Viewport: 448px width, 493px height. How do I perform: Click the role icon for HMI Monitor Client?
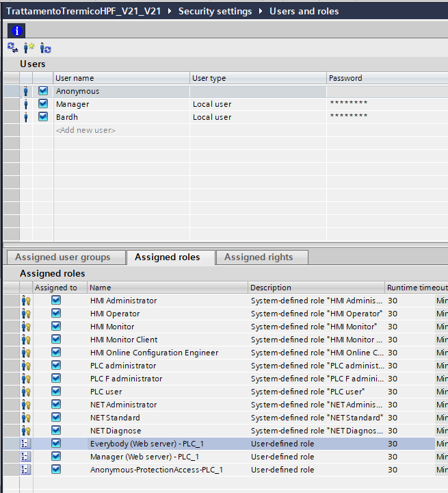pos(26,340)
